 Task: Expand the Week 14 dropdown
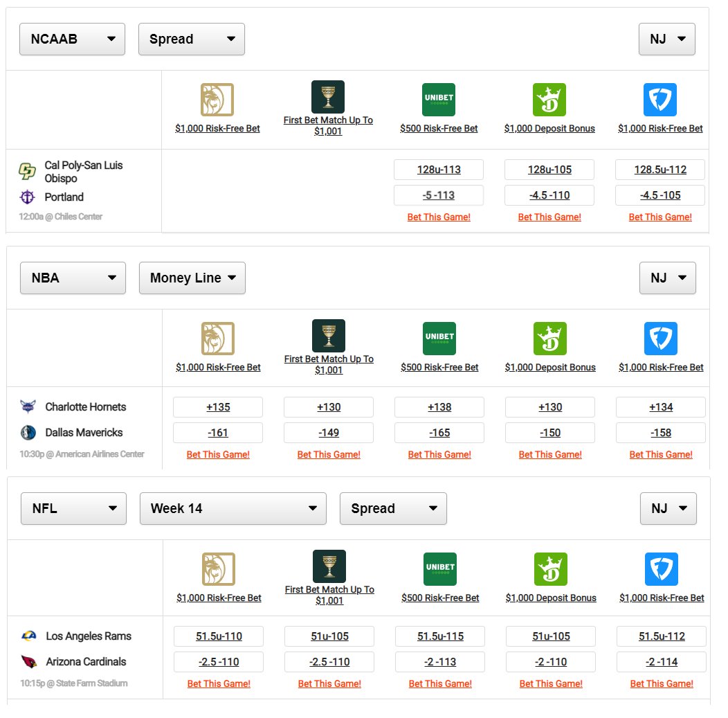(233, 508)
